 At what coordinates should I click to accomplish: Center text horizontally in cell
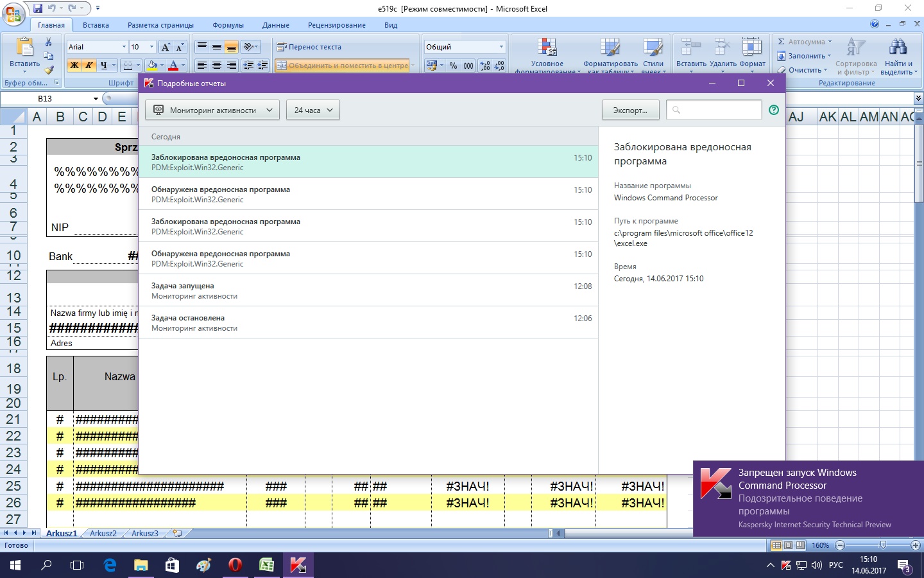pyautogui.click(x=217, y=66)
